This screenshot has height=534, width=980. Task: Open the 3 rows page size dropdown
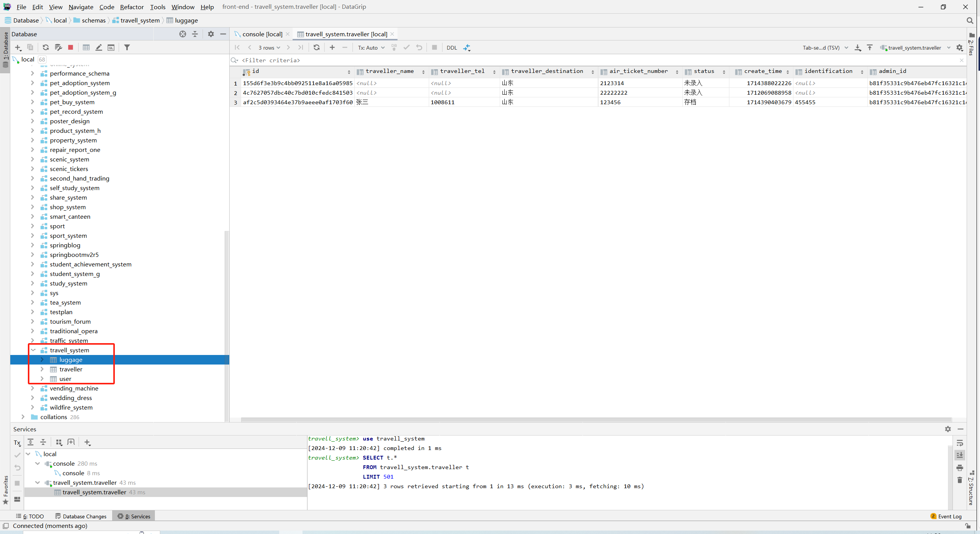coord(269,48)
